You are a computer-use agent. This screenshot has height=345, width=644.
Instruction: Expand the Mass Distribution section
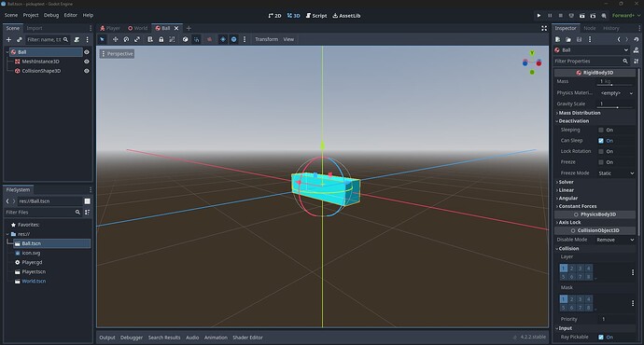579,113
